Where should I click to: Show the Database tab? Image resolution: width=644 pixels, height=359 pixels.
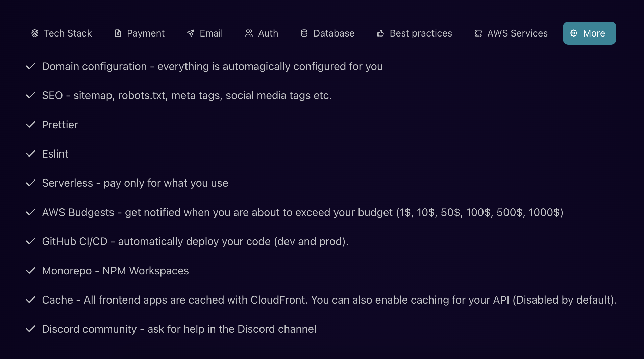(334, 33)
